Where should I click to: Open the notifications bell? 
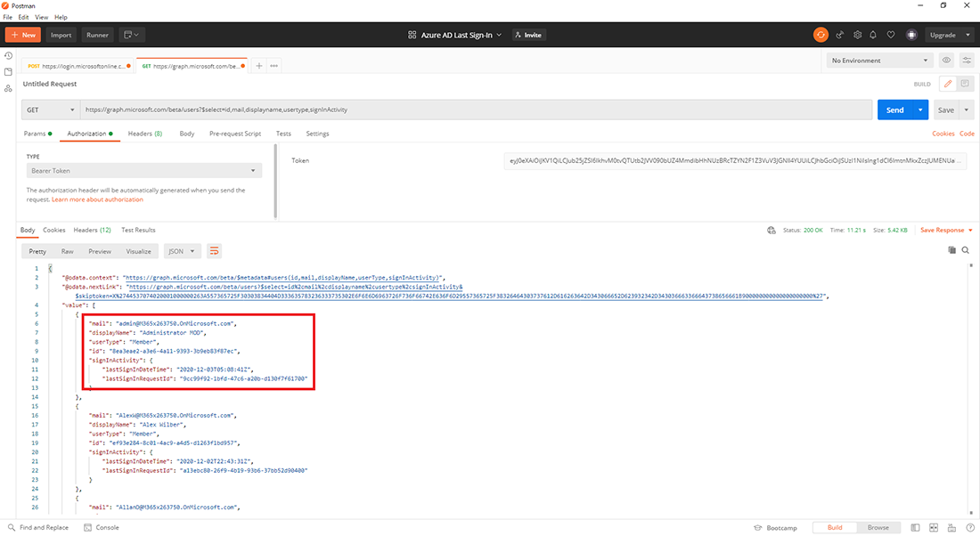click(x=873, y=35)
